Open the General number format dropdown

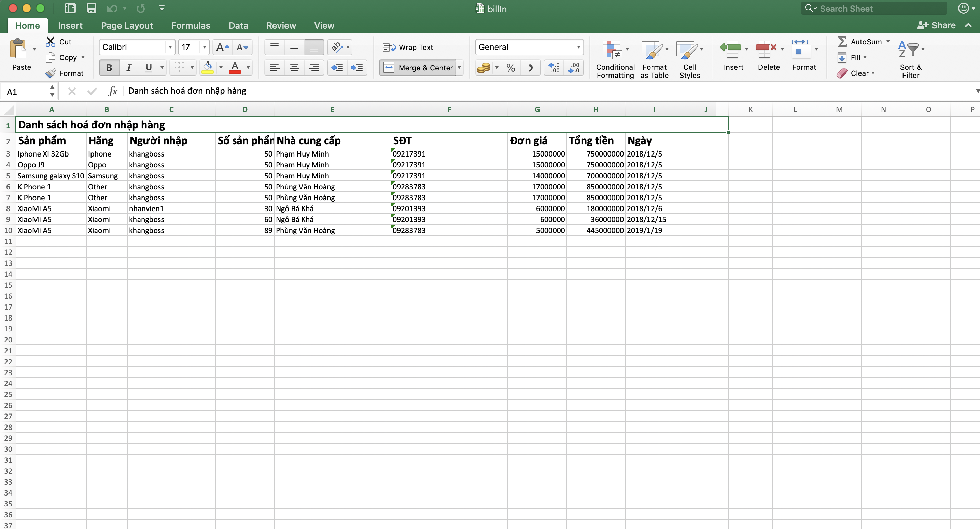point(578,47)
